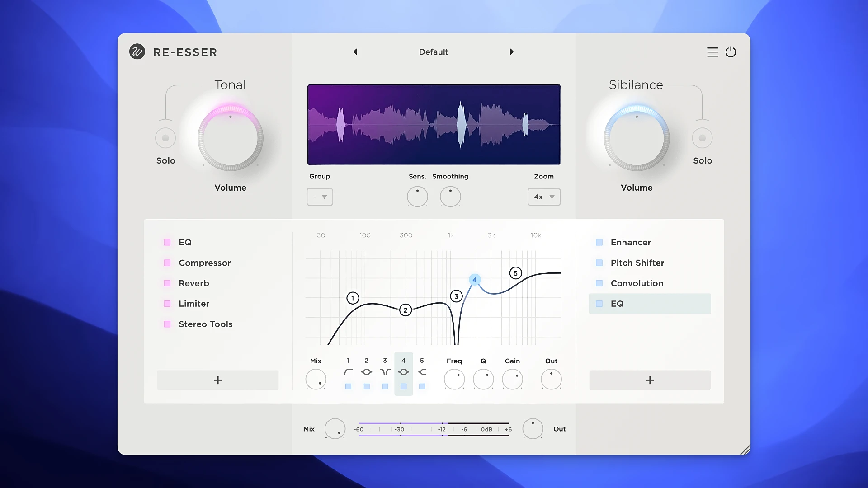Open the Zoom level 4x dropdown

tap(543, 197)
